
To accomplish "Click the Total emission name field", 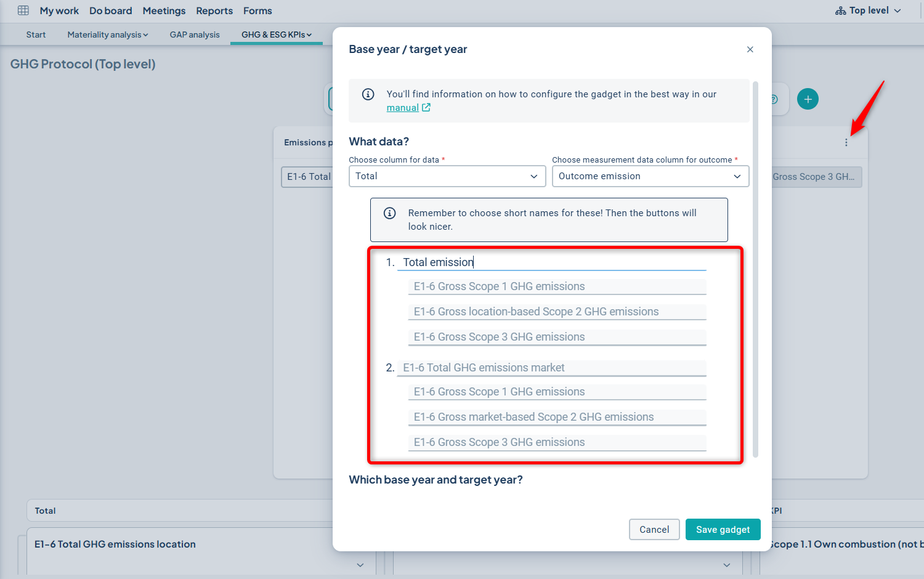I will pos(551,262).
